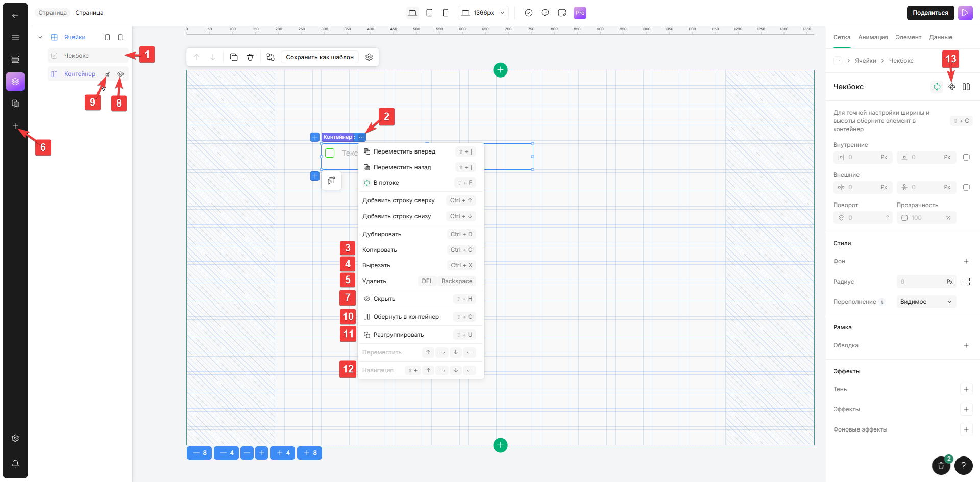Switch to mobile phone preview icon
This screenshot has width=980, height=482.
[x=446, y=13]
